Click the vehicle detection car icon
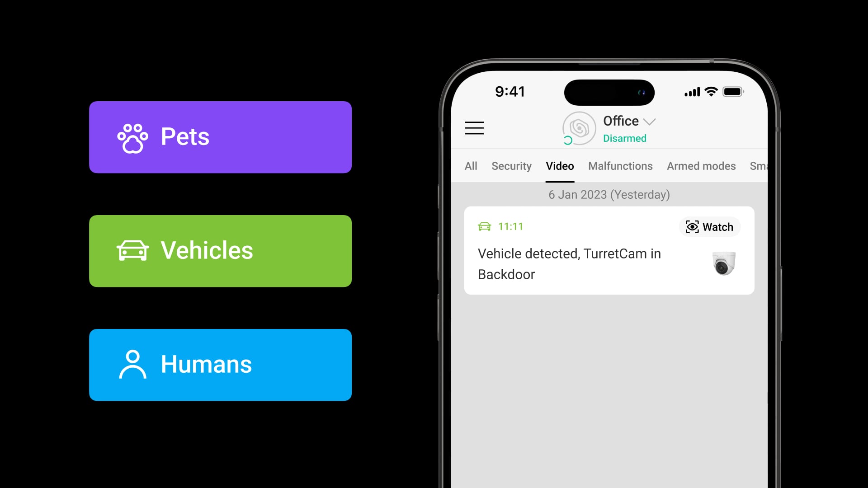Image resolution: width=868 pixels, height=488 pixels. (484, 226)
